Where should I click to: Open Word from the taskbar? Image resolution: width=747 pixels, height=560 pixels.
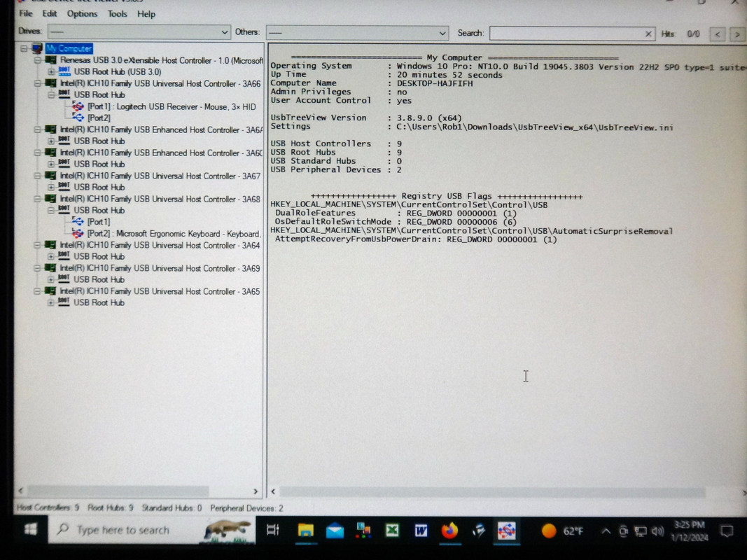[x=421, y=531]
